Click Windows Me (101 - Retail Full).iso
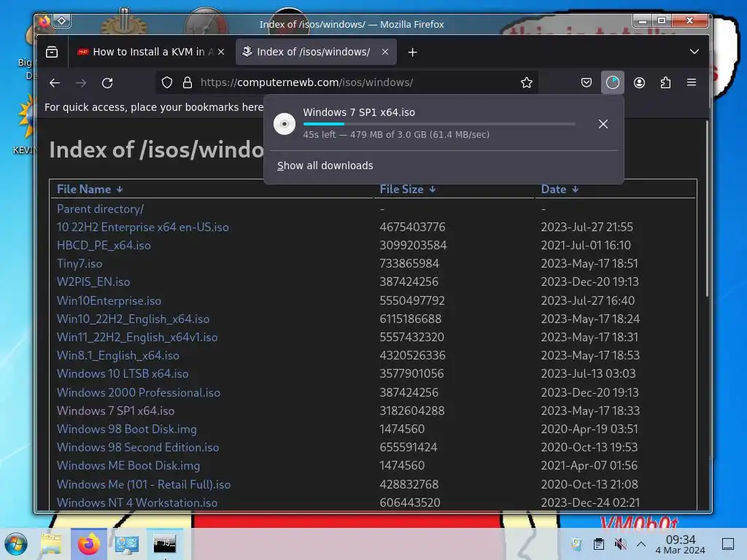The width and height of the screenshot is (747, 560). point(144,484)
